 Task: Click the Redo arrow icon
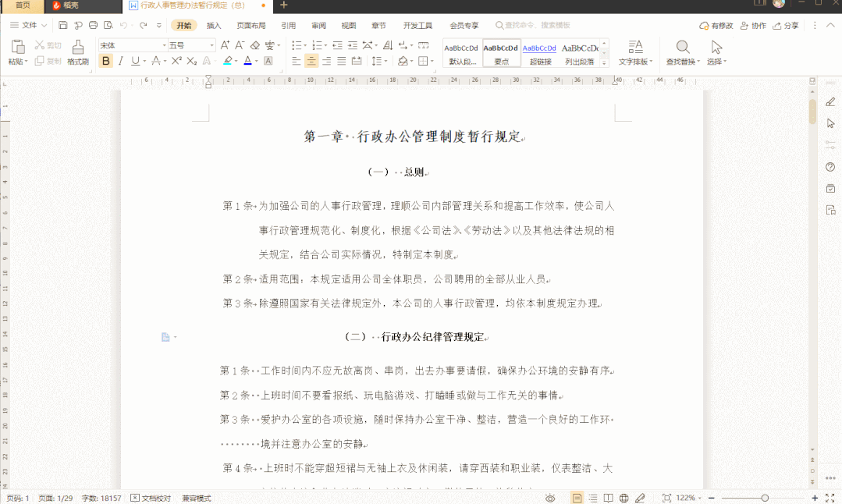(144, 25)
